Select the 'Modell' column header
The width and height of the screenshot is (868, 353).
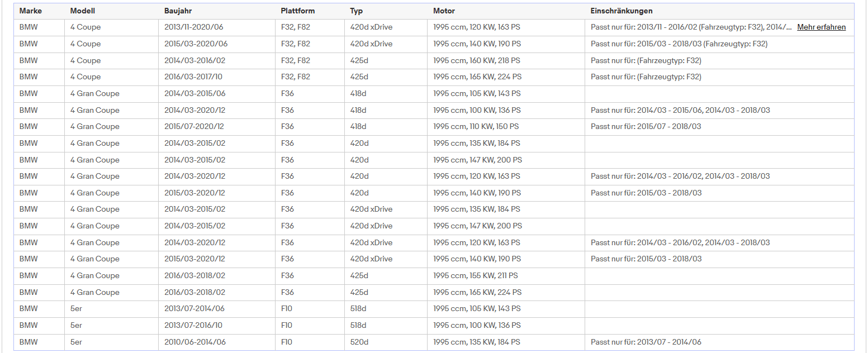[x=83, y=11]
